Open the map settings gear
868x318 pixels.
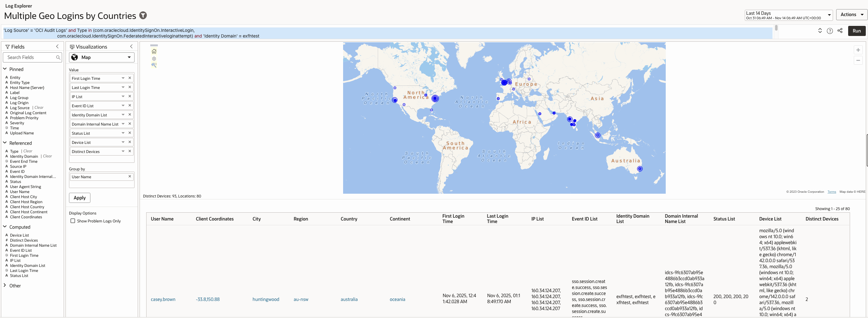pos(154,59)
